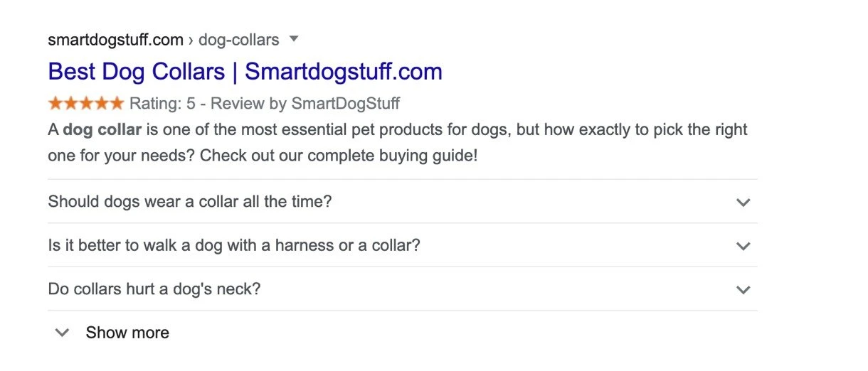This screenshot has height=371, width=868.
Task: Click the first orange rating star
Action: coord(55,104)
